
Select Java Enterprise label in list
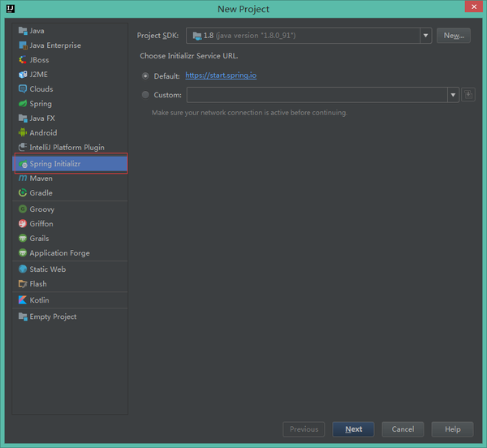(55, 45)
